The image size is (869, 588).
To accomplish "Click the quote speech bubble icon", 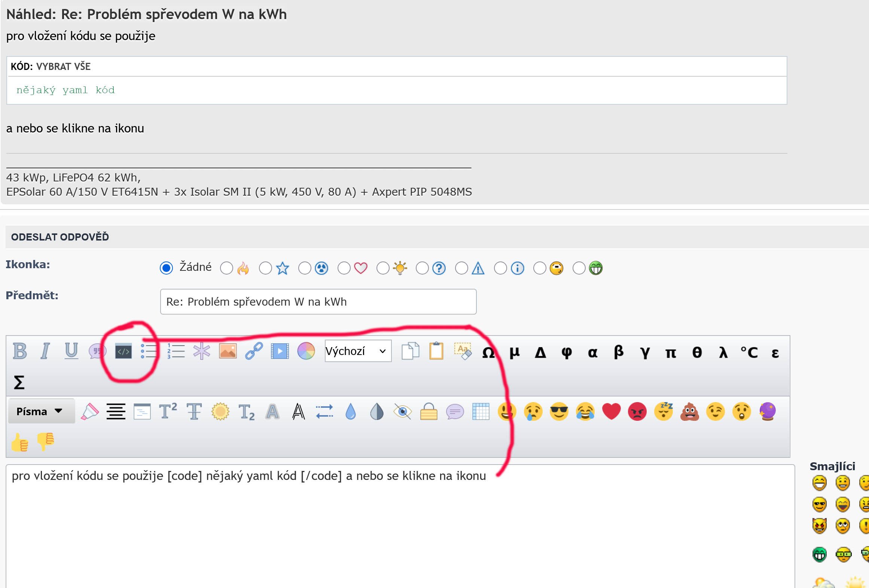I will point(97,351).
